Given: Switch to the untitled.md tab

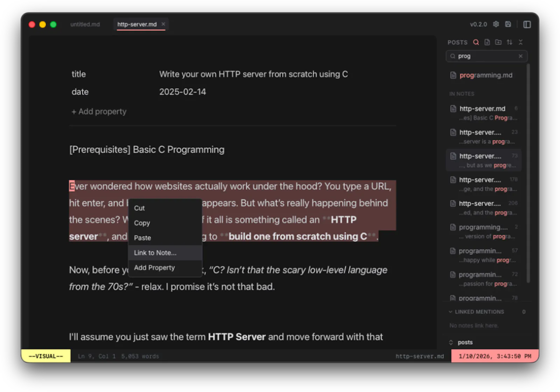Looking at the screenshot, I should 85,24.
